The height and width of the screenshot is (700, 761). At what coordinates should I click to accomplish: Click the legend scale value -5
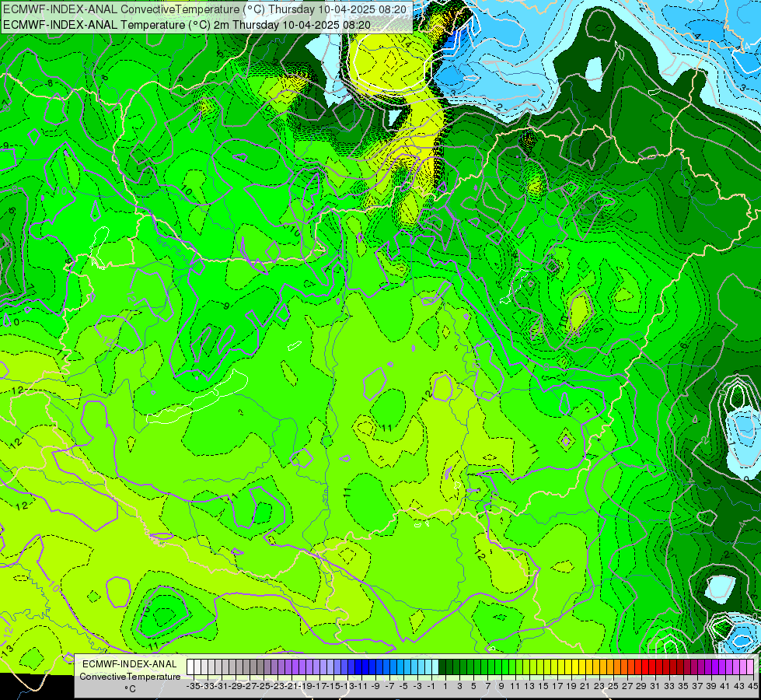pyautogui.click(x=403, y=686)
